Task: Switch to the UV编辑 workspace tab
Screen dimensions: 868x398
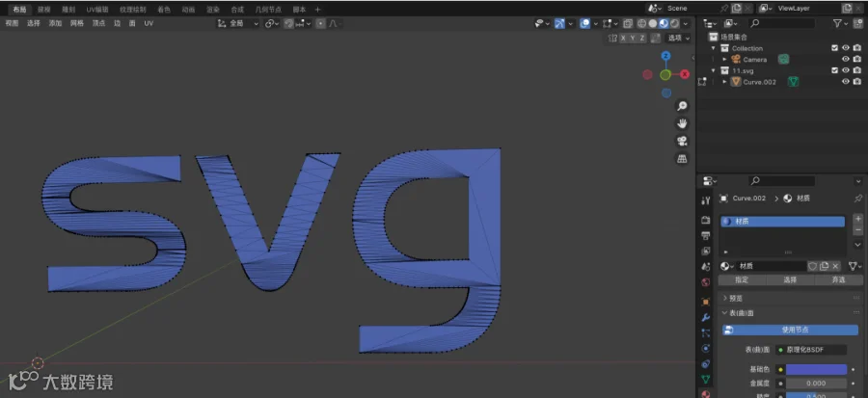Action: (97, 10)
